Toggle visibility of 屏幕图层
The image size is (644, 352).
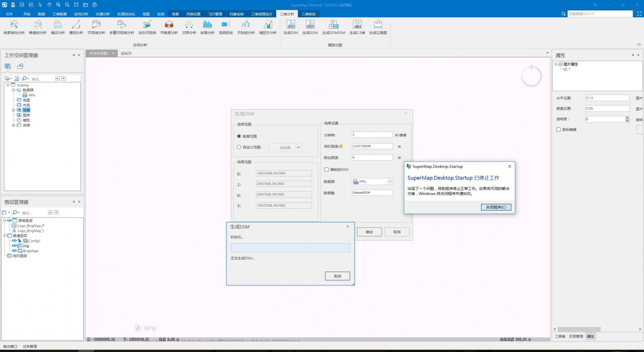pos(9,220)
